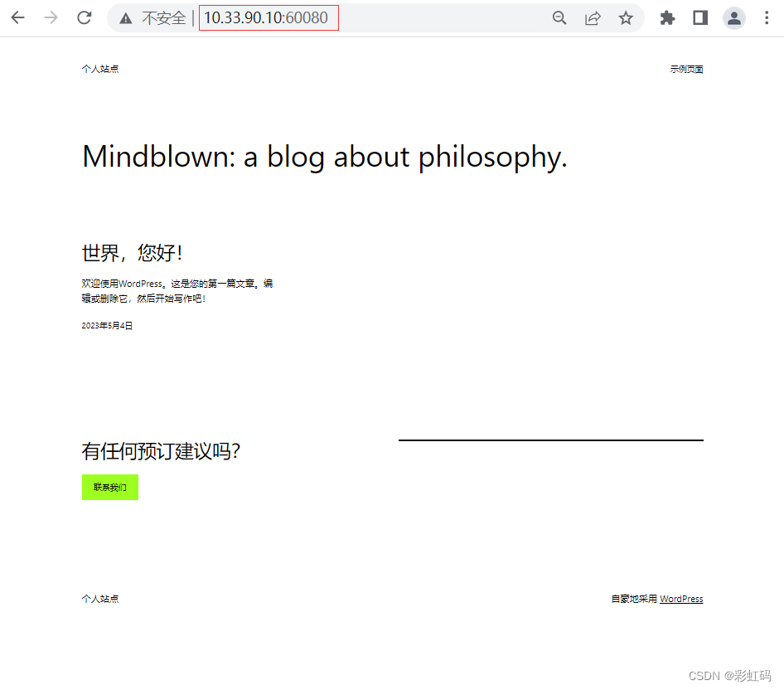784x690 pixels.
Task: Open the Chrome three-dot menu
Action: (x=767, y=18)
